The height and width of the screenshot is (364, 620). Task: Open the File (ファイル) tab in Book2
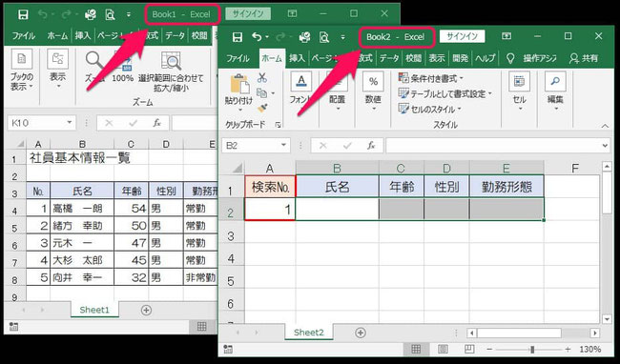pos(238,58)
